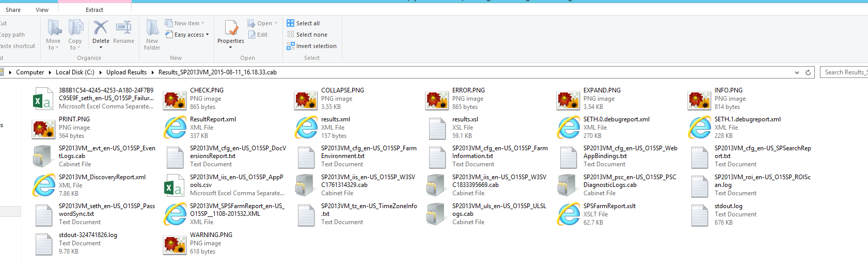Select the stdout.log file icon
The image size is (868, 267).
(x=699, y=215)
